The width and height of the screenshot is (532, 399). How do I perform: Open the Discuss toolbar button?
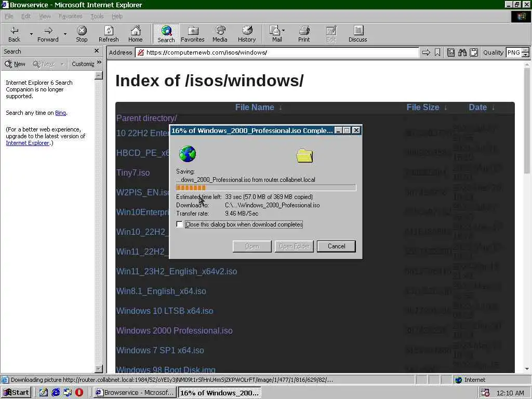(x=357, y=34)
